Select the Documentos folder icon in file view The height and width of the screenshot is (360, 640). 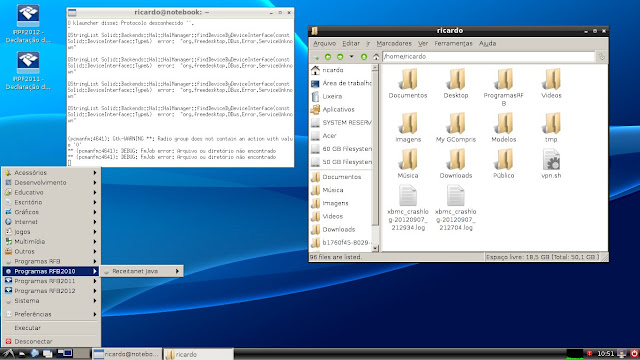(408, 83)
